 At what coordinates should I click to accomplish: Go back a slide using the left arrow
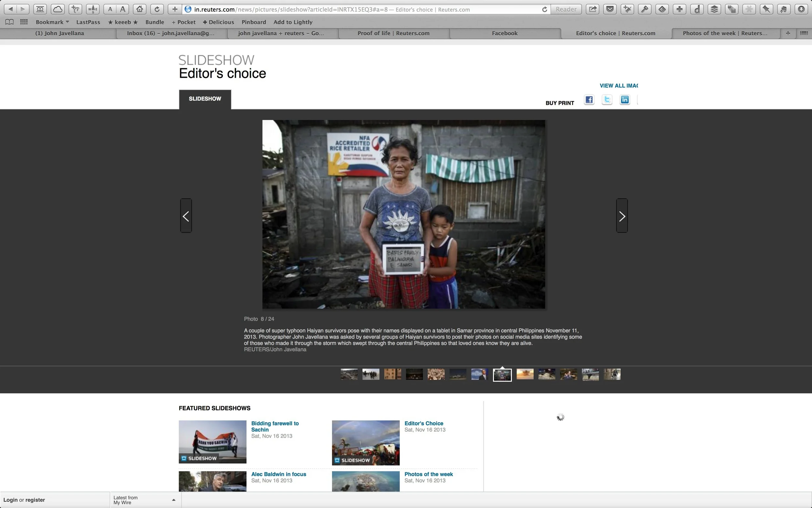pos(187,215)
